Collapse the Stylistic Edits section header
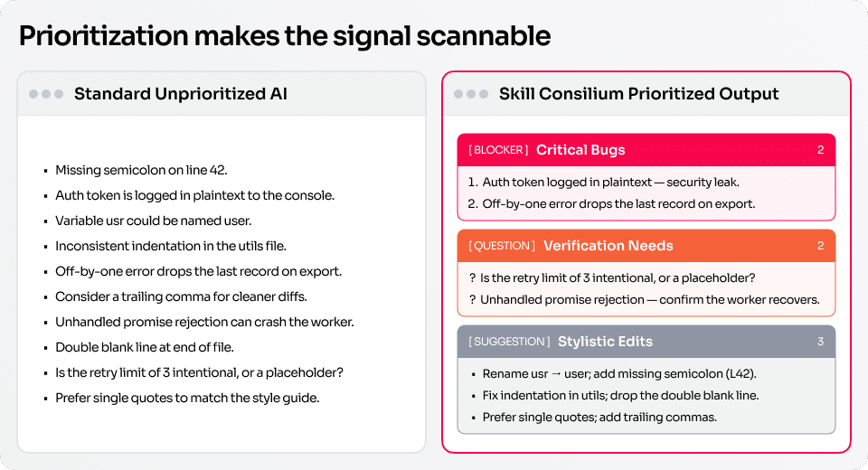 coord(646,342)
